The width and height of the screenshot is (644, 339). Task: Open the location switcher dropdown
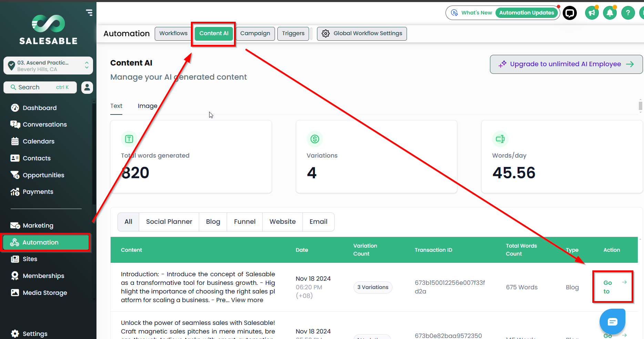pos(48,66)
